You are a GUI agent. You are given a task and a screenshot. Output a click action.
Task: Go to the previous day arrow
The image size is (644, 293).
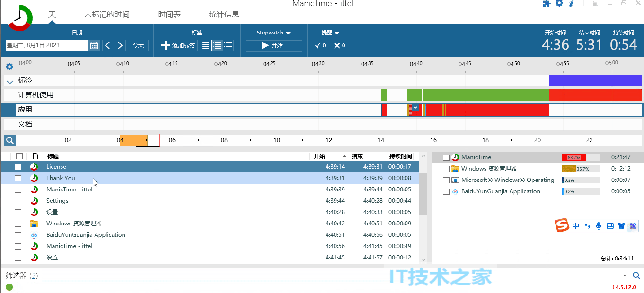tap(108, 45)
